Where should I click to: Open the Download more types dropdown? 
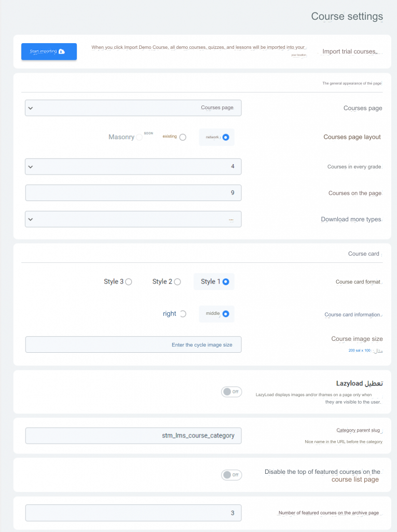[x=133, y=219]
